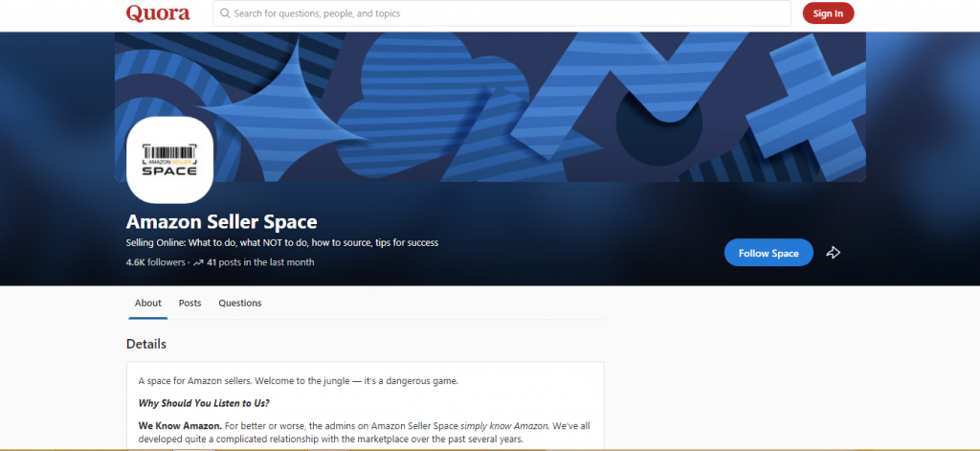Click the Sign In button
Image resolution: width=980 pixels, height=451 pixels.
(828, 13)
